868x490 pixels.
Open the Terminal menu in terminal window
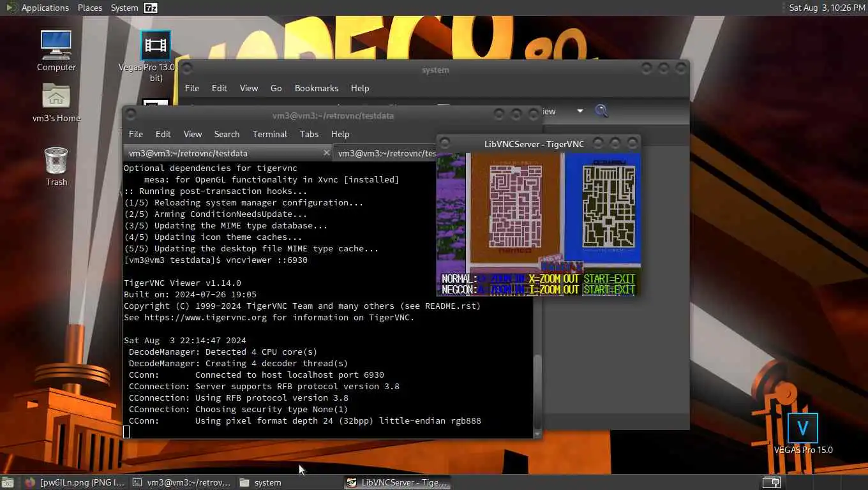click(270, 134)
